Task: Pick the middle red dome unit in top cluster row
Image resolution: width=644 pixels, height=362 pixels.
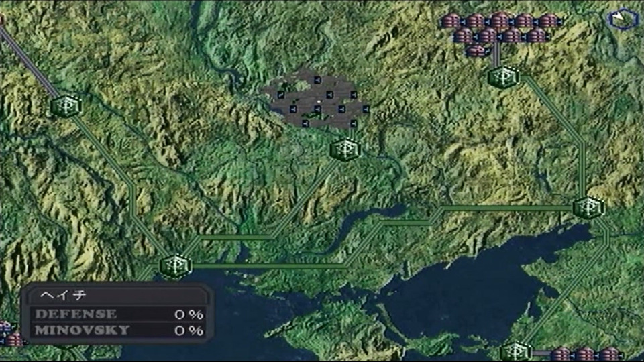Action: click(x=500, y=20)
